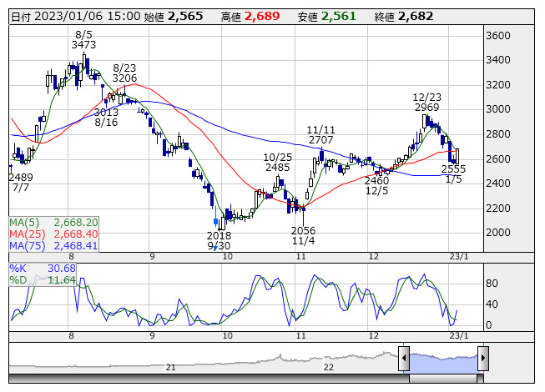Click the 11/11 2707 peak label

coord(320,135)
